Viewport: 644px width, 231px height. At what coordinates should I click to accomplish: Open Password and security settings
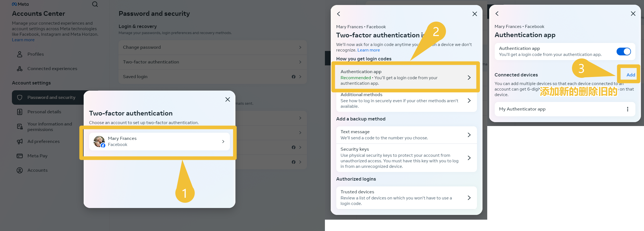(x=51, y=97)
